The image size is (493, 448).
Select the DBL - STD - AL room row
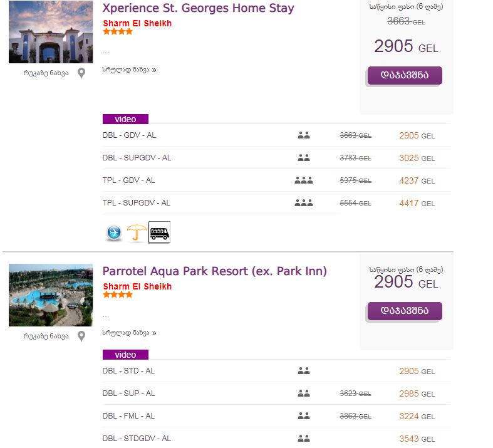point(128,371)
